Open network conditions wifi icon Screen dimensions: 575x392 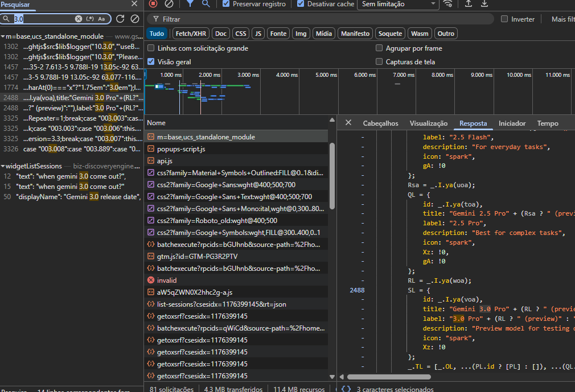point(449,4)
